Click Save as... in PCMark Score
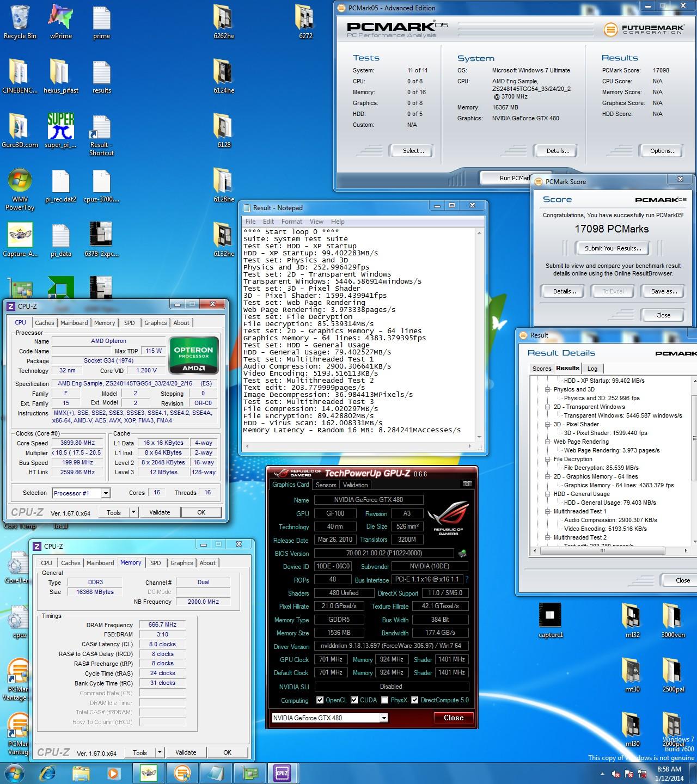The width and height of the screenshot is (697, 784). point(664,291)
